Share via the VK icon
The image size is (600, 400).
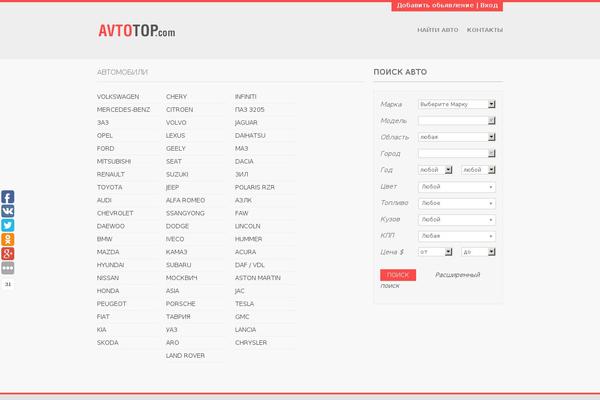pyautogui.click(x=8, y=211)
